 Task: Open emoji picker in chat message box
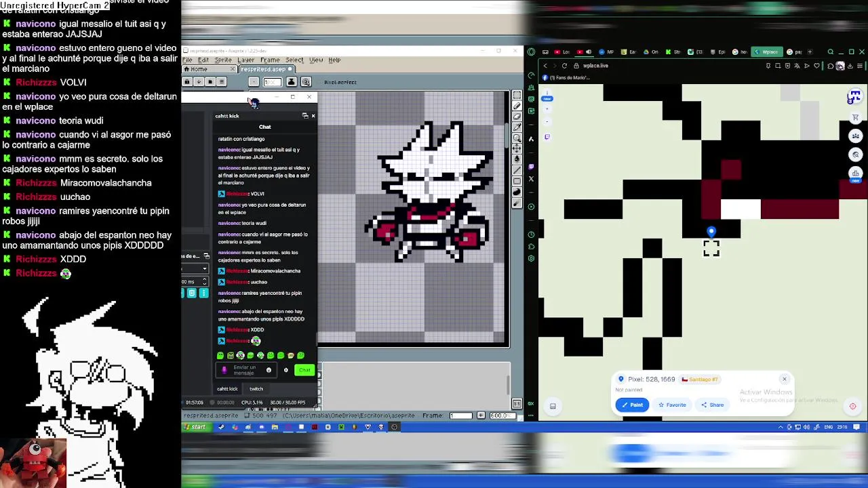click(x=269, y=370)
